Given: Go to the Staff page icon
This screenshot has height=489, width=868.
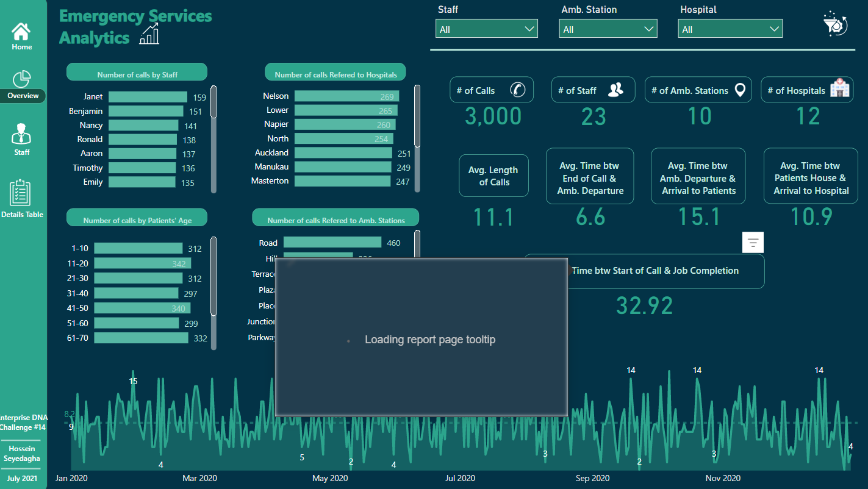Looking at the screenshot, I should point(22,134).
